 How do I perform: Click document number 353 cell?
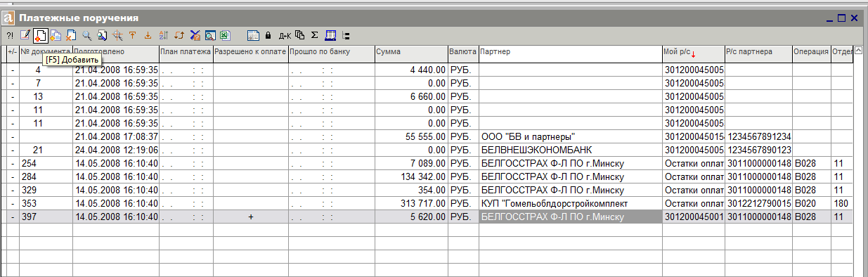click(x=46, y=203)
